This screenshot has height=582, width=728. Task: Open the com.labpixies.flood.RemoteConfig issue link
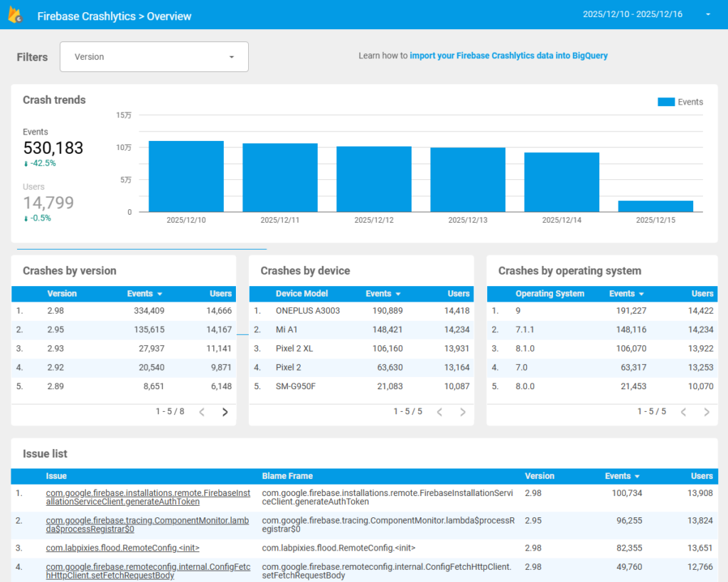pos(122,548)
